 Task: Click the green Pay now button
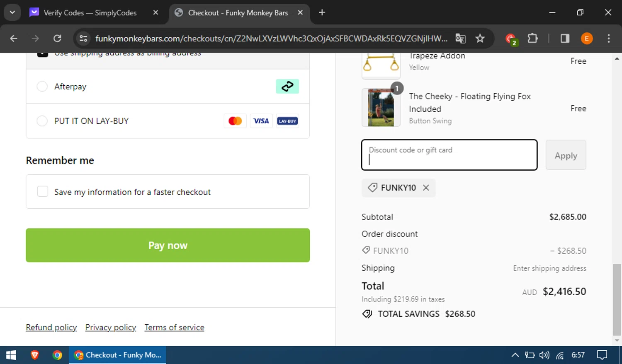tap(168, 245)
